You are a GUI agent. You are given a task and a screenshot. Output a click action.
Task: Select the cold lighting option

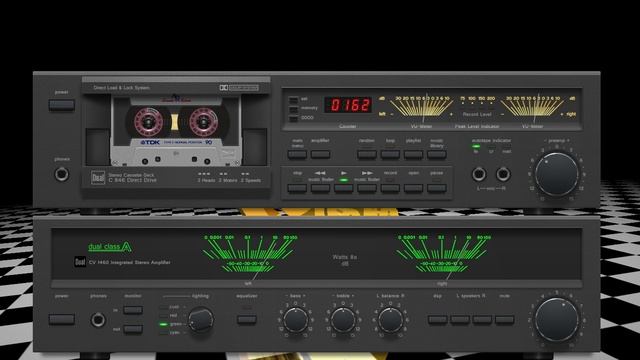164,307
